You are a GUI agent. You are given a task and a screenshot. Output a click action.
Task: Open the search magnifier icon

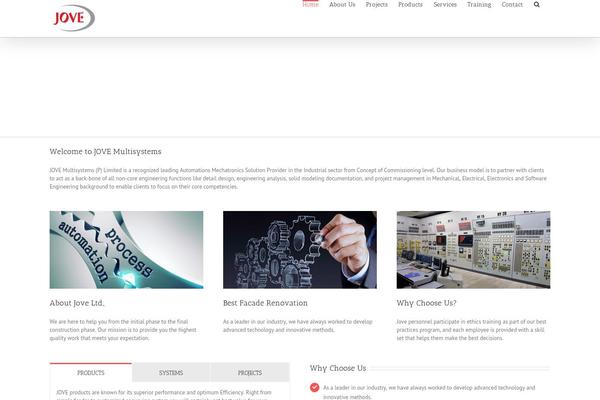coord(536,5)
